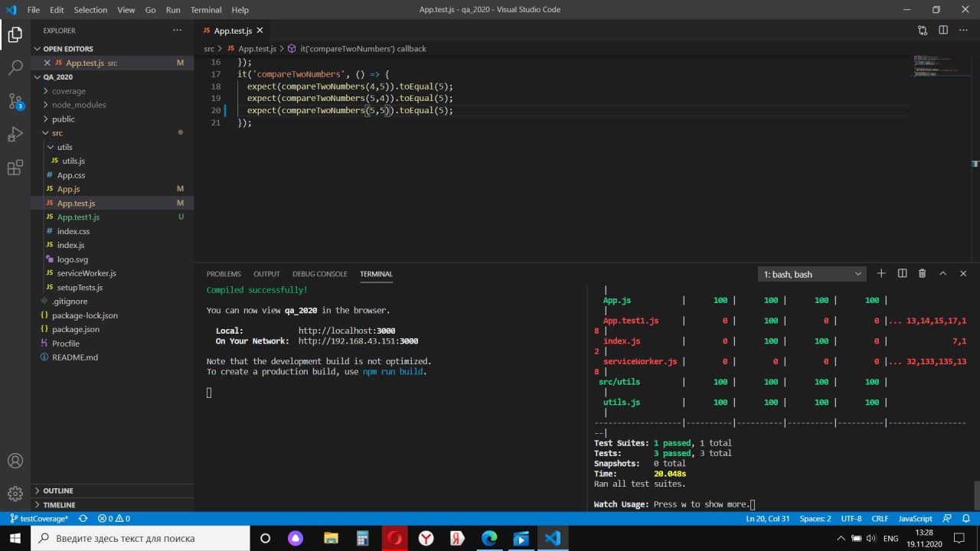
Task: Open errors and warnings count in status bar
Action: 114,518
